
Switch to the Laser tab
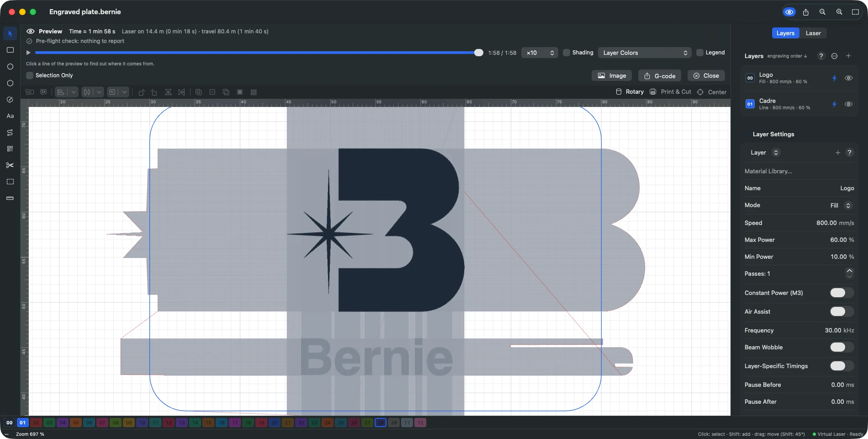[x=813, y=33]
